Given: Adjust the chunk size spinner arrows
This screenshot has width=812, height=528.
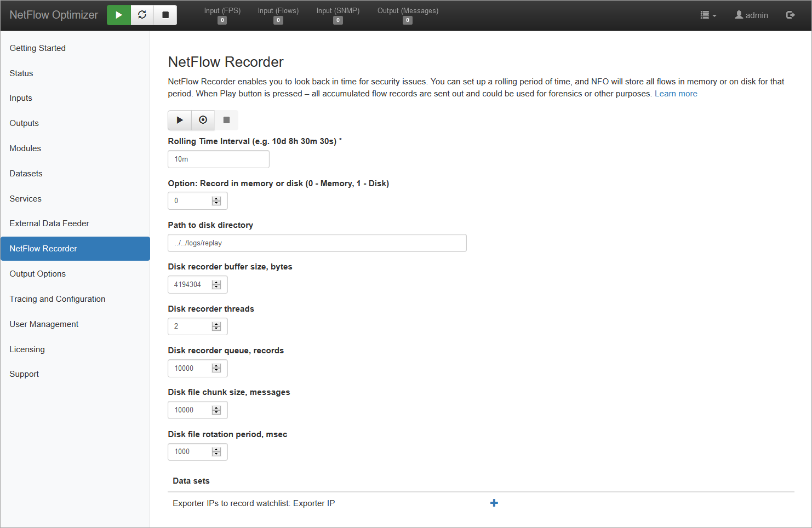Looking at the screenshot, I should point(216,410).
